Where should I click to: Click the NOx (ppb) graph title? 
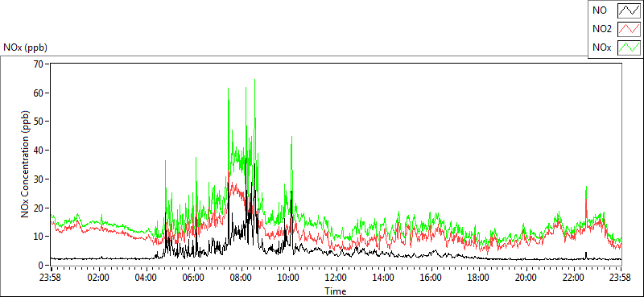click(x=25, y=47)
